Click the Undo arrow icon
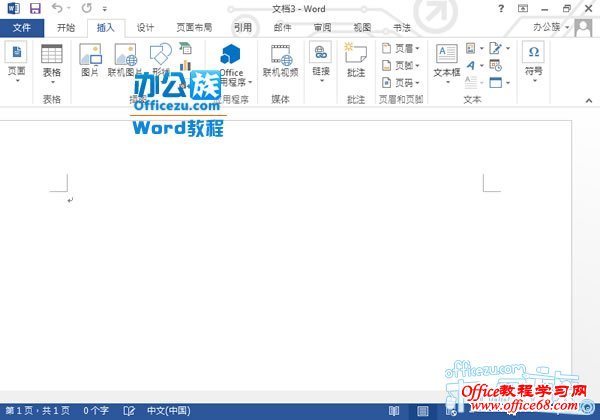 (x=57, y=9)
